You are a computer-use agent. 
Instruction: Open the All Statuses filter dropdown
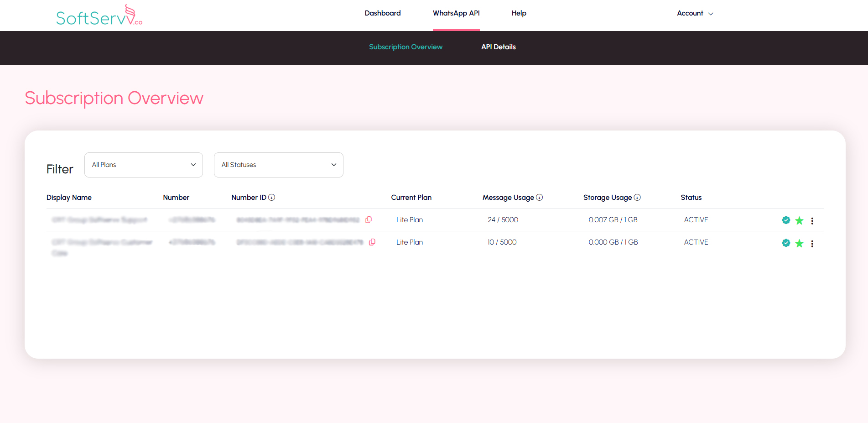(x=278, y=165)
